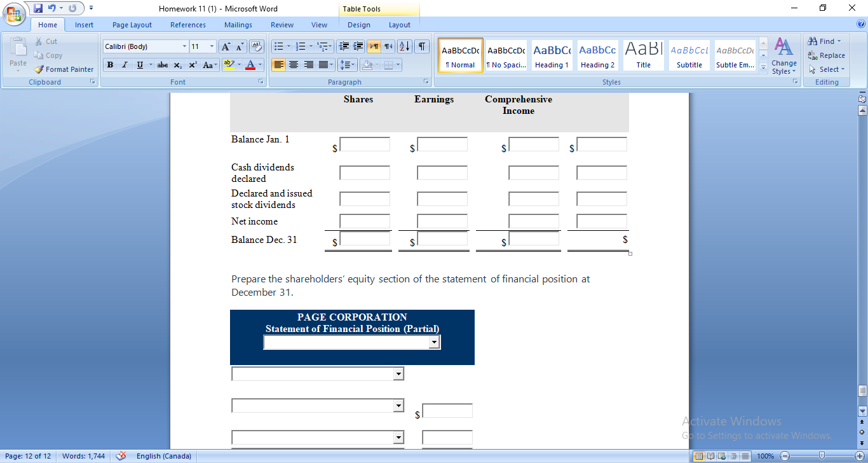868x463 pixels.
Task: Center align the paragraph
Action: pyautogui.click(x=294, y=65)
